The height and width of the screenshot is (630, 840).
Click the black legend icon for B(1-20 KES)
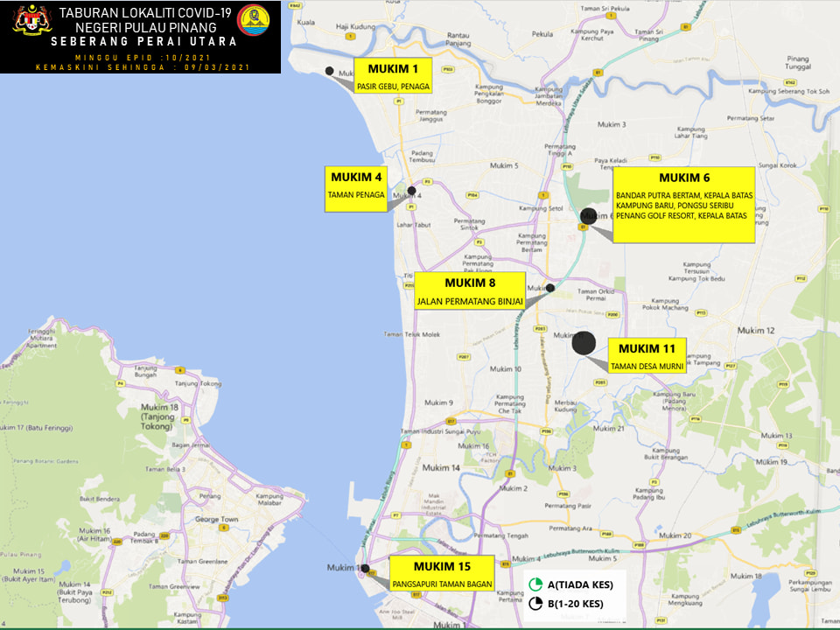(535, 604)
